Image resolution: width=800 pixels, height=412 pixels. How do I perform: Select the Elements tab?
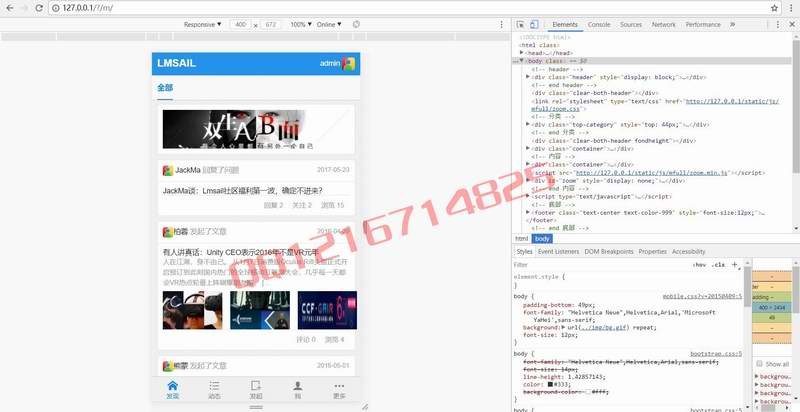[565, 24]
